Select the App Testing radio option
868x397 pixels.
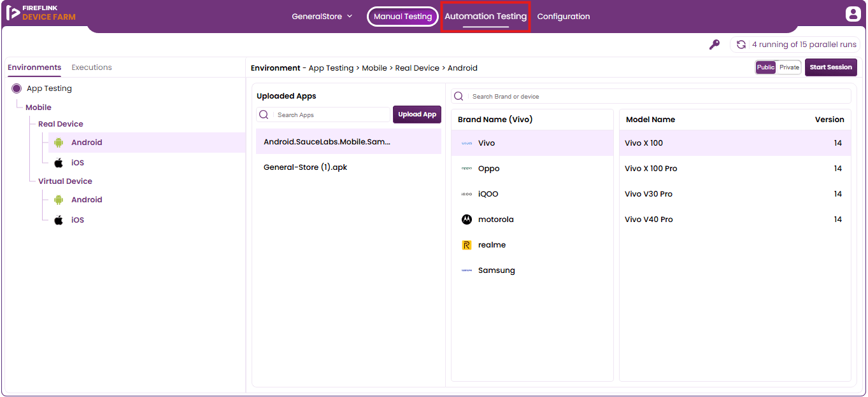(x=17, y=88)
